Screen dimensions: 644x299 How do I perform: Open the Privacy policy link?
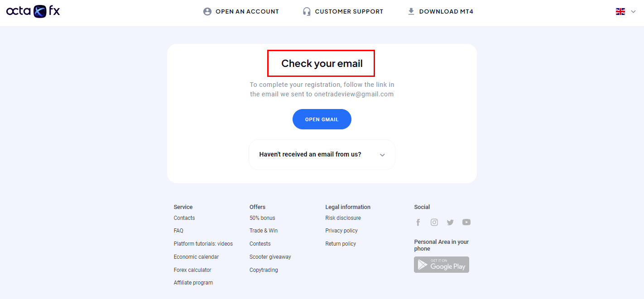click(x=341, y=231)
